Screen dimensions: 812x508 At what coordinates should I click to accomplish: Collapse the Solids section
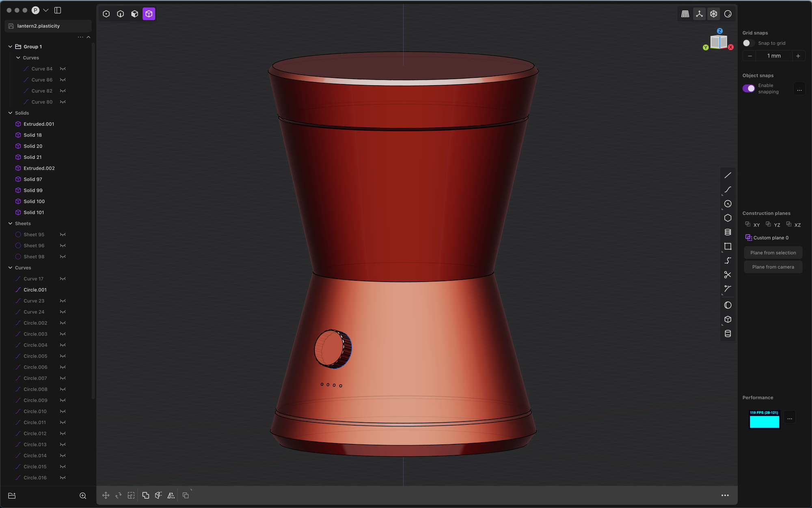pos(10,113)
